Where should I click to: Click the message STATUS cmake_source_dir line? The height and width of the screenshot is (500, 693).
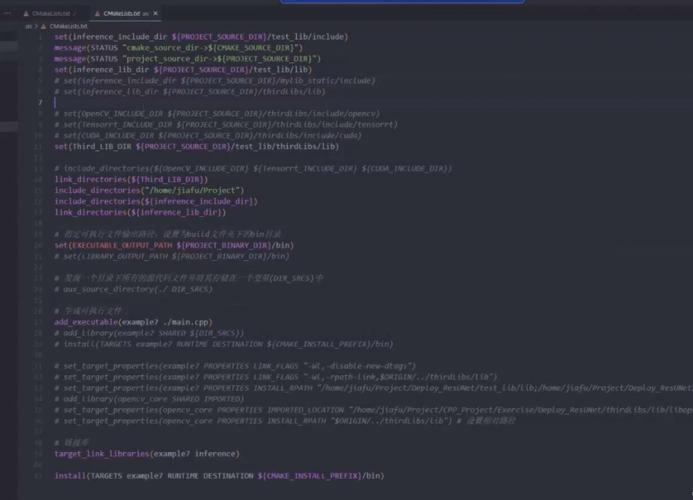[x=179, y=48]
